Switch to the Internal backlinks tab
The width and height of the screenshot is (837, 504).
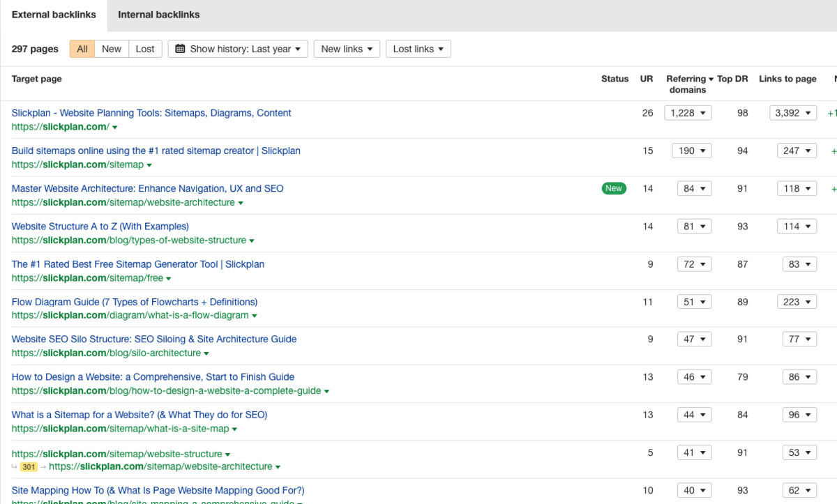[x=158, y=15]
